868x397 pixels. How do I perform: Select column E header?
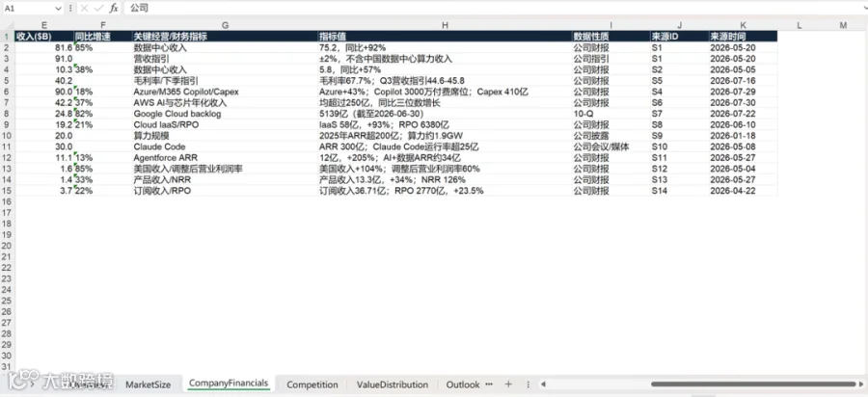click(44, 25)
